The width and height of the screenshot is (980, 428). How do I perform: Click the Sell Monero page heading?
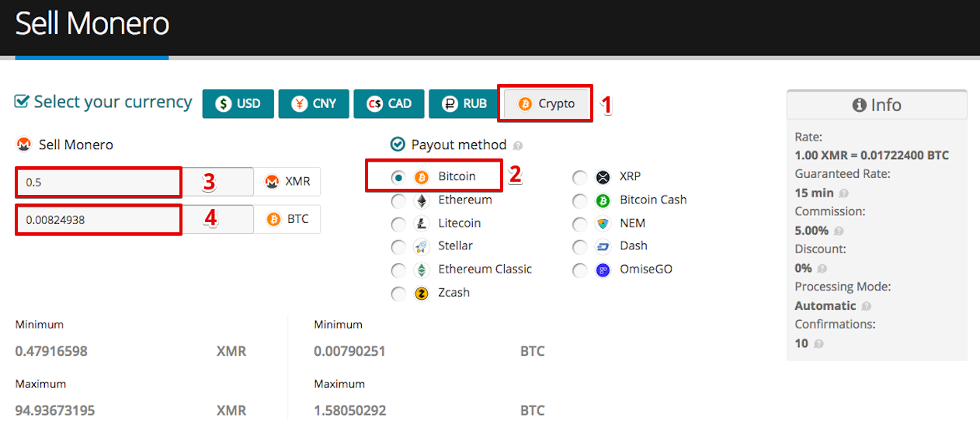coord(92,24)
